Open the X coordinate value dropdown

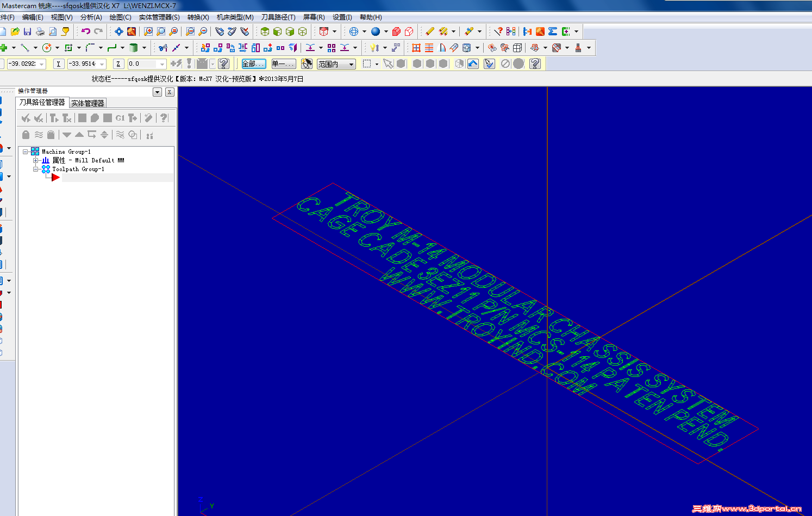tap(42, 64)
